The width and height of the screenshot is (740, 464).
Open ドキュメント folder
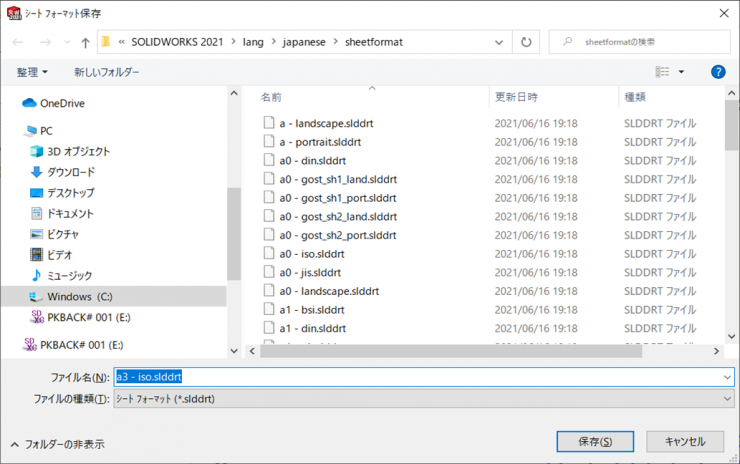click(x=62, y=214)
